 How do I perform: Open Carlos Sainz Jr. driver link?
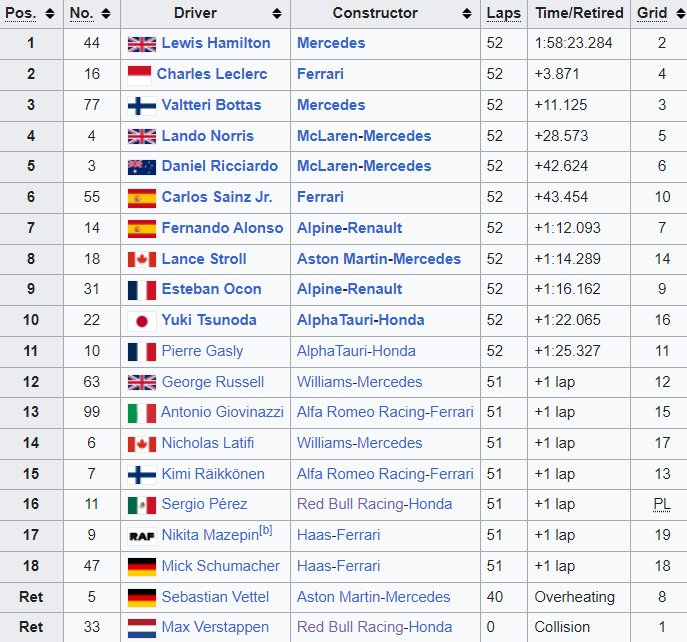(217, 197)
